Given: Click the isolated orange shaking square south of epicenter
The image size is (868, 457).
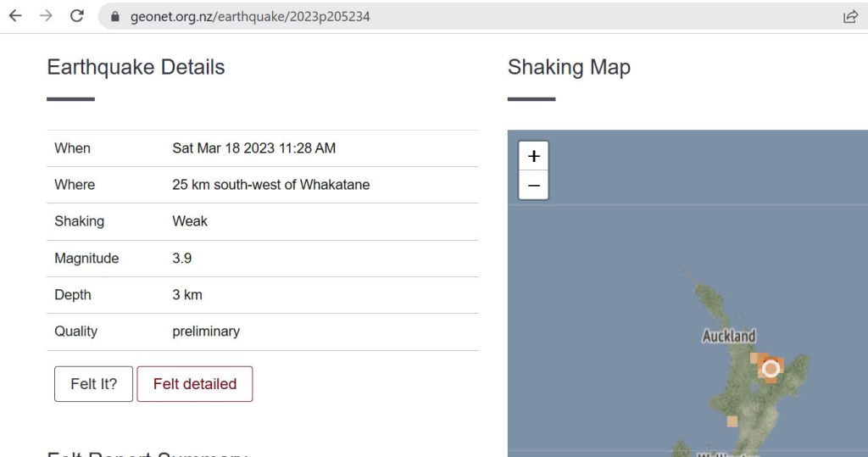Looking at the screenshot, I should 732,421.
